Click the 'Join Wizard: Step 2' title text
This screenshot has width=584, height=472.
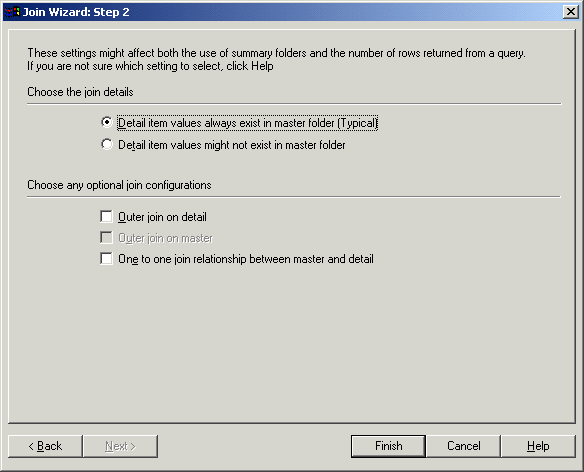[76, 12]
